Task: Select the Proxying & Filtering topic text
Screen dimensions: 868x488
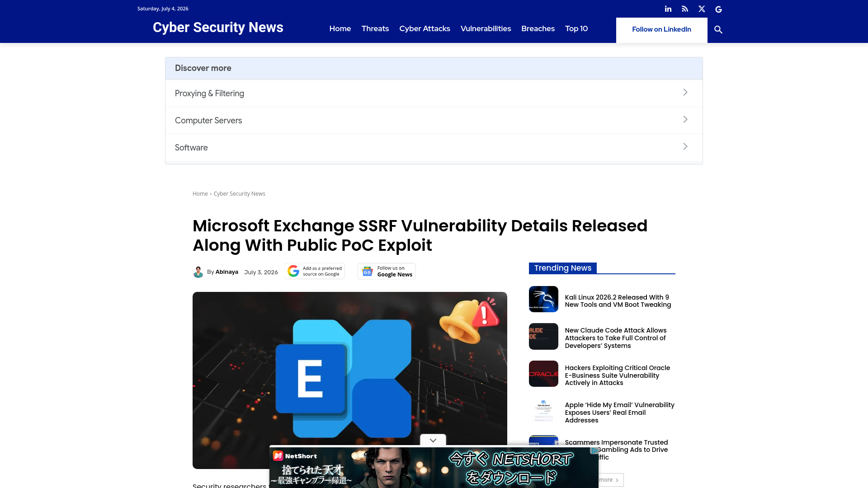Action: tap(209, 94)
